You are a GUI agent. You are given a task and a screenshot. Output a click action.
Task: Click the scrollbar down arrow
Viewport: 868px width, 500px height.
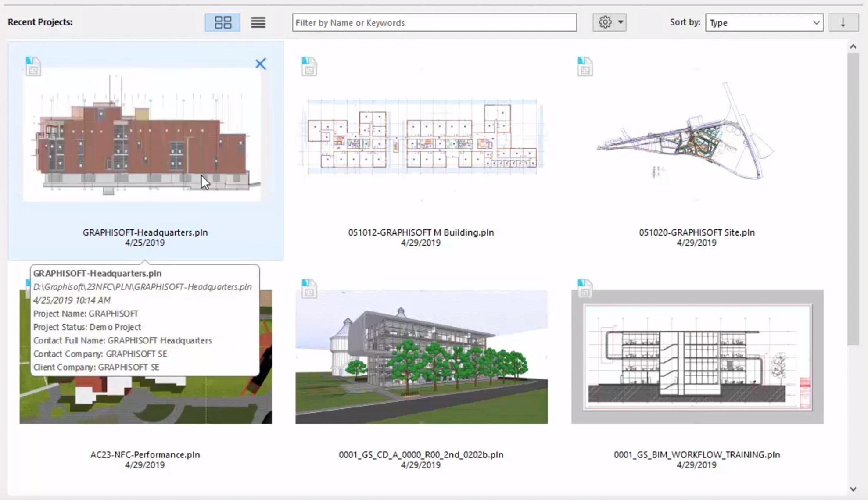[853, 489]
